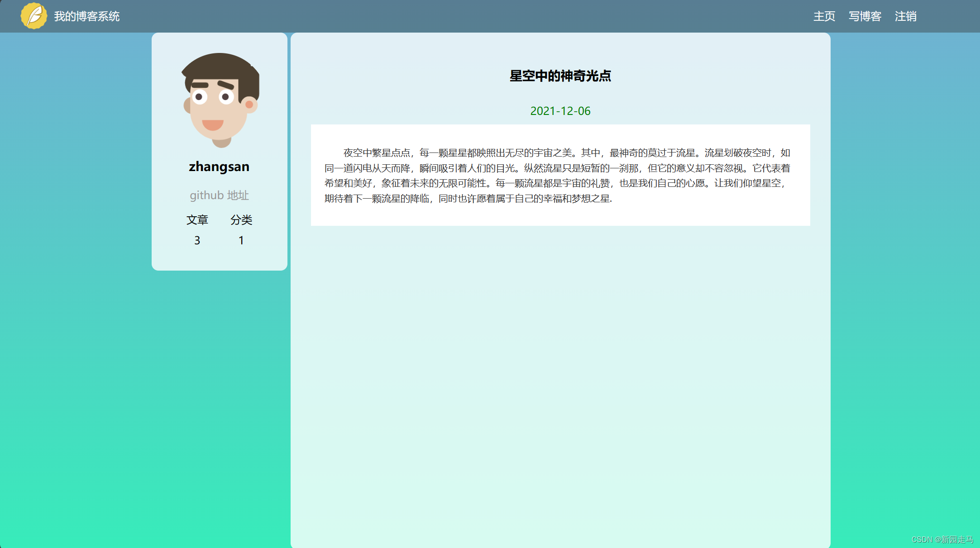This screenshot has height=548, width=980.
Task: Click the CSDN watermark text at bottom right
Action: (942, 539)
